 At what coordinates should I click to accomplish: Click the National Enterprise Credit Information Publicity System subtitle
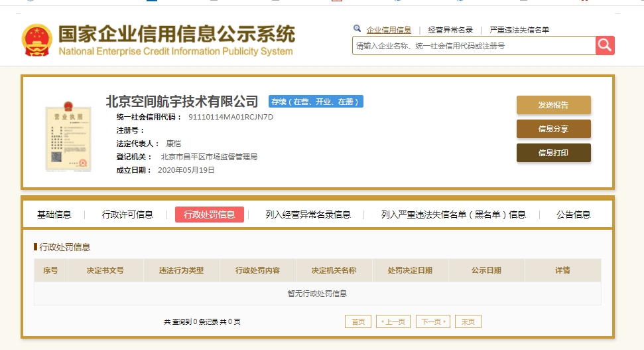tap(176, 51)
